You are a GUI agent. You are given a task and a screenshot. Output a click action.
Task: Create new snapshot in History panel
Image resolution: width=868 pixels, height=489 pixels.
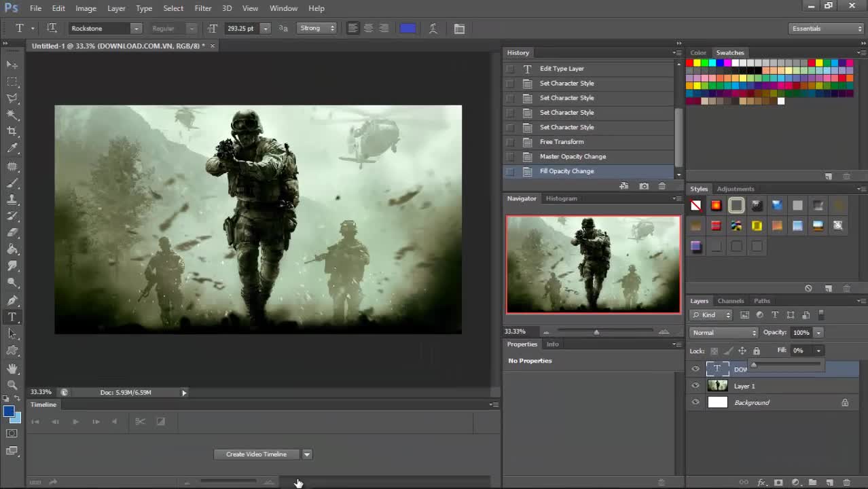tap(644, 186)
